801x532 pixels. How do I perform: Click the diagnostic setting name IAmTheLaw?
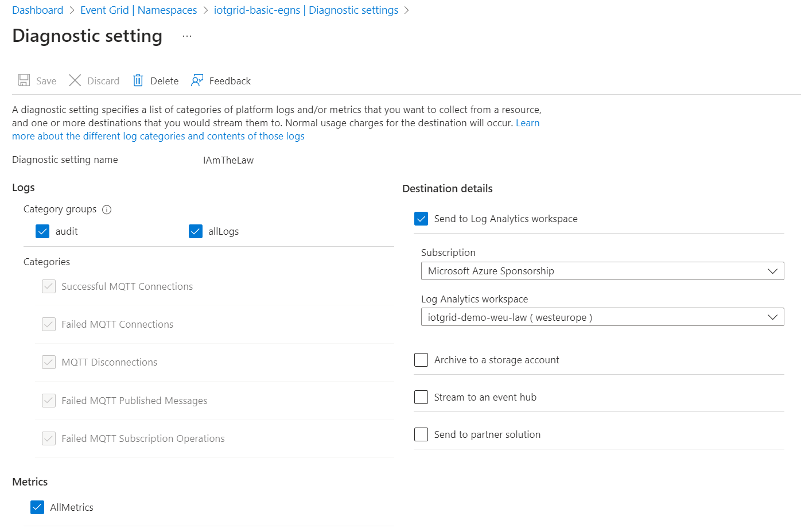[x=228, y=160]
